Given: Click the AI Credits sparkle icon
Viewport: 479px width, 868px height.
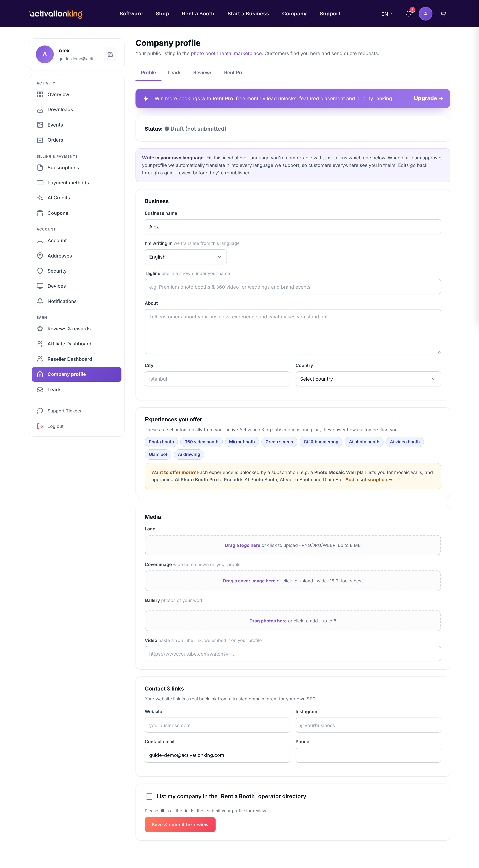Looking at the screenshot, I should point(40,198).
